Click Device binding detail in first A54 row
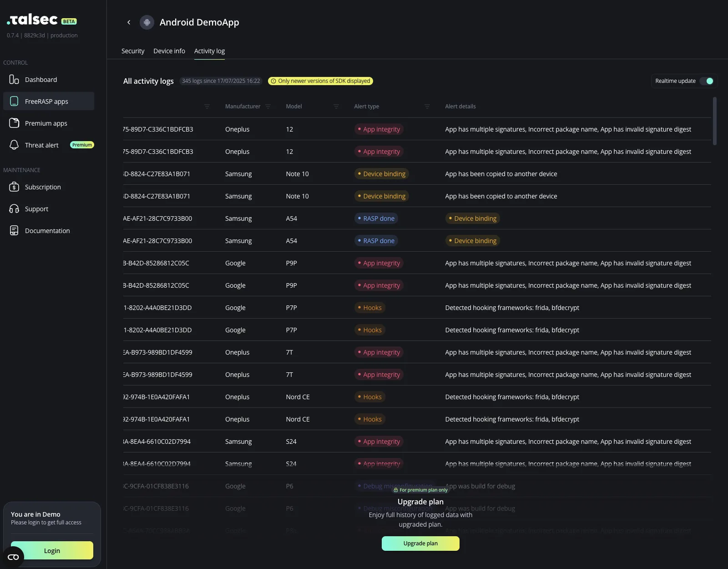This screenshot has height=569, width=728. (x=473, y=218)
